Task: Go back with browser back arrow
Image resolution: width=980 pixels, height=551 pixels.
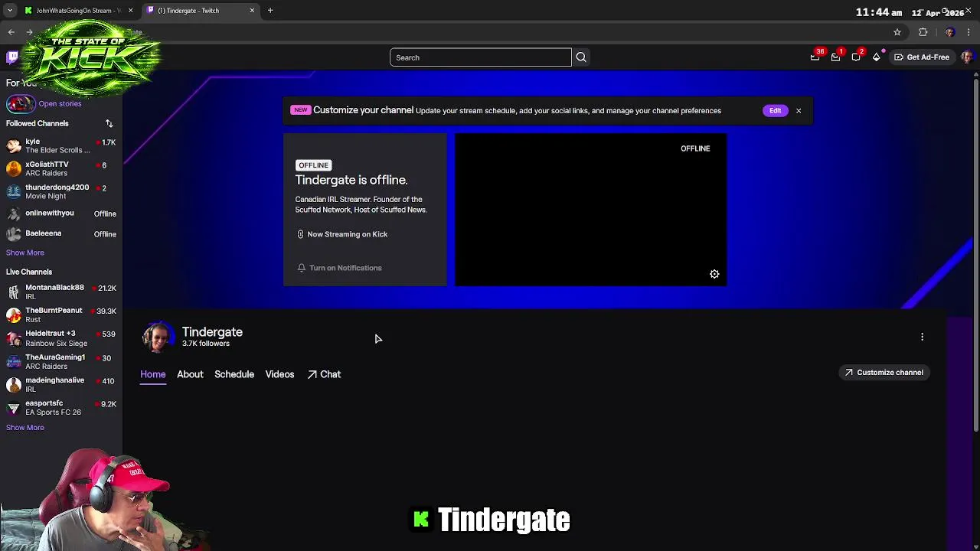Action: [x=11, y=32]
